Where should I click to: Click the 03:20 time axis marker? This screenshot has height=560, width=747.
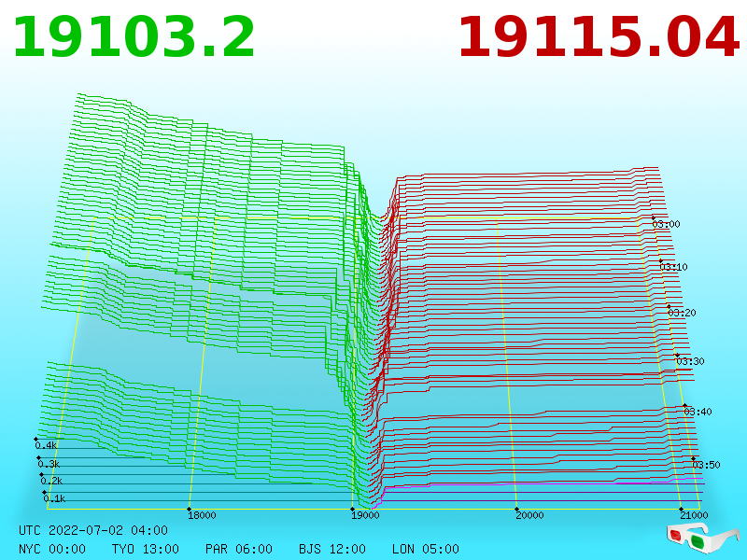682,313
